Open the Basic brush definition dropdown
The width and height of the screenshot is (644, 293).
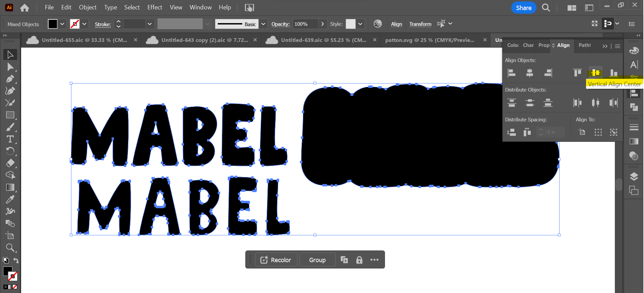(263, 24)
